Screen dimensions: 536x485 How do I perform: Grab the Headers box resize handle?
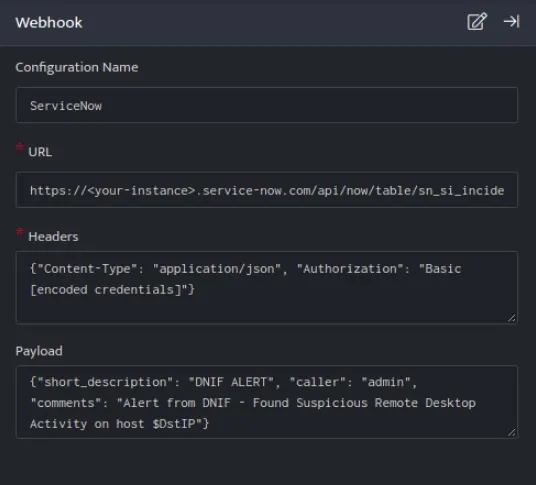(512, 318)
